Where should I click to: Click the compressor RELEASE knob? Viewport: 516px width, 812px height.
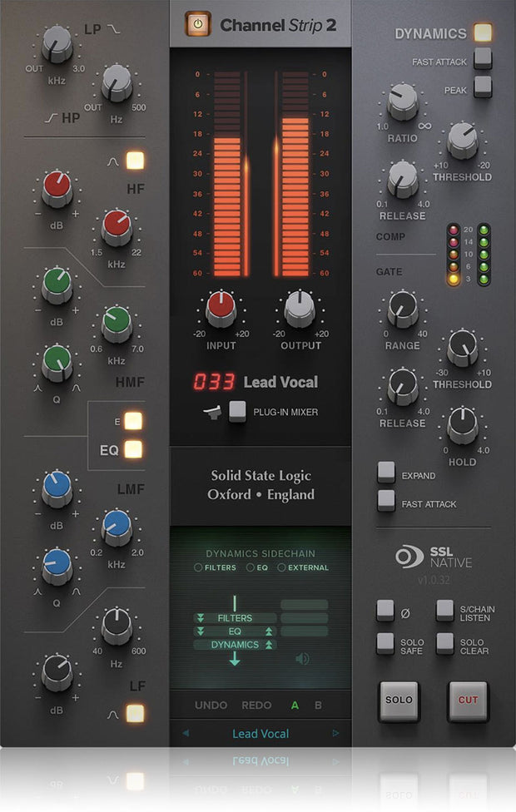pos(403,179)
